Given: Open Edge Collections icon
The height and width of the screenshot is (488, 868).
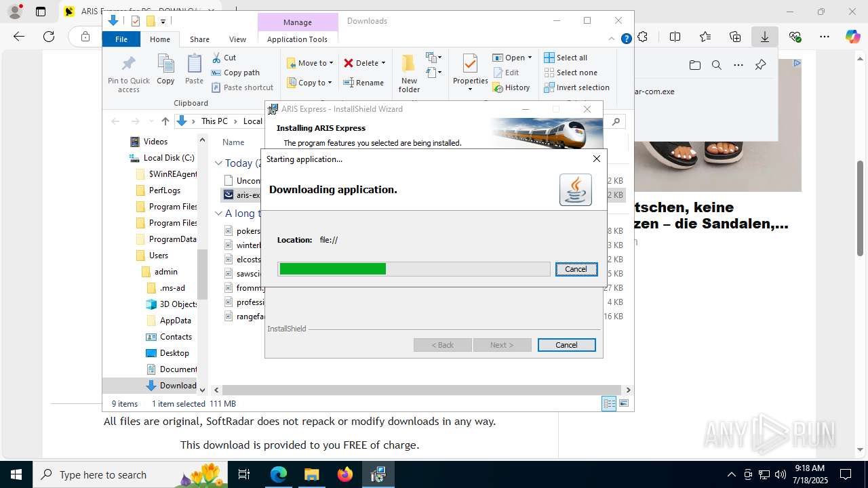Looking at the screenshot, I should coord(735,37).
